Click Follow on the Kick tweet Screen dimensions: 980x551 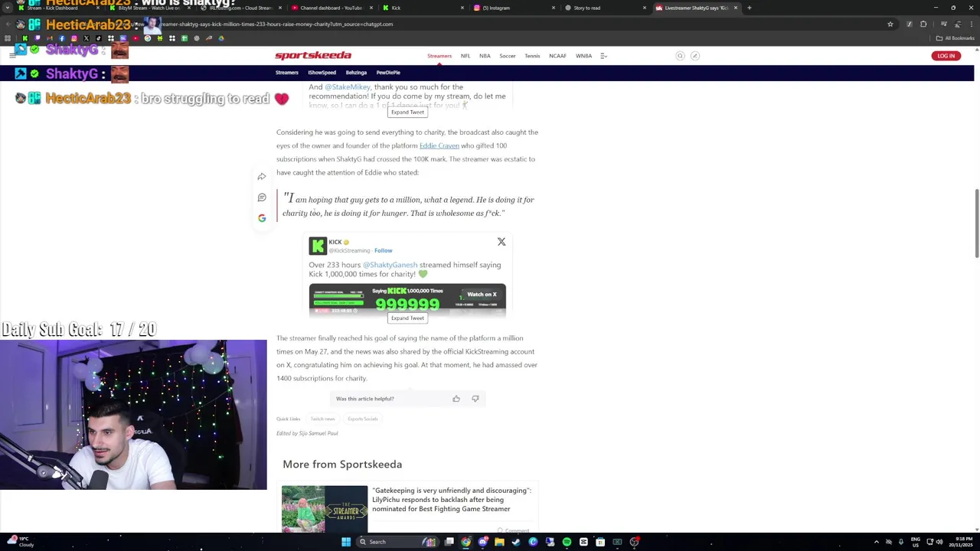pos(383,250)
